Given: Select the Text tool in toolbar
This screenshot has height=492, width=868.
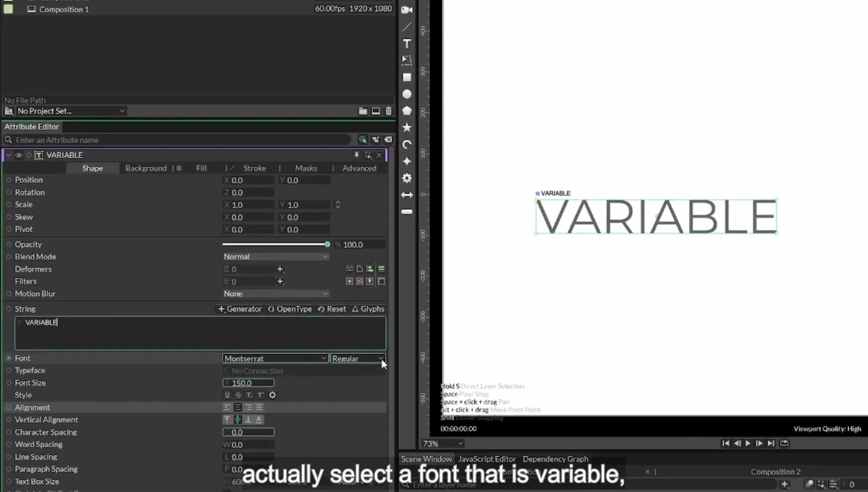Looking at the screenshot, I should (407, 43).
